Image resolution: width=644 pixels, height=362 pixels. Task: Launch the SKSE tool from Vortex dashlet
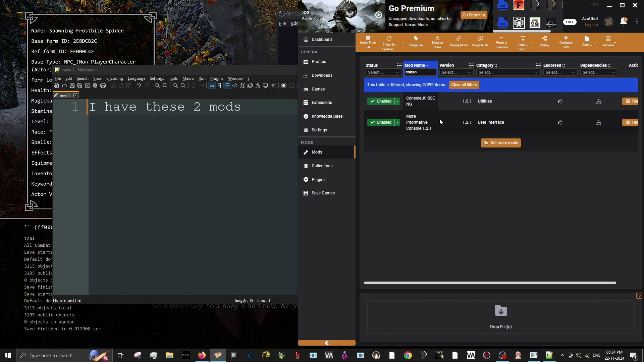[x=519, y=23]
